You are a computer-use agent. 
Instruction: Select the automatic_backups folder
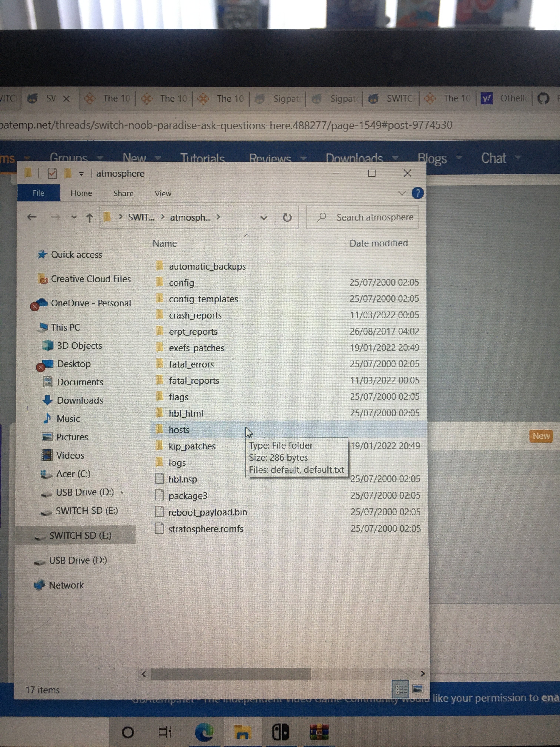point(207,266)
